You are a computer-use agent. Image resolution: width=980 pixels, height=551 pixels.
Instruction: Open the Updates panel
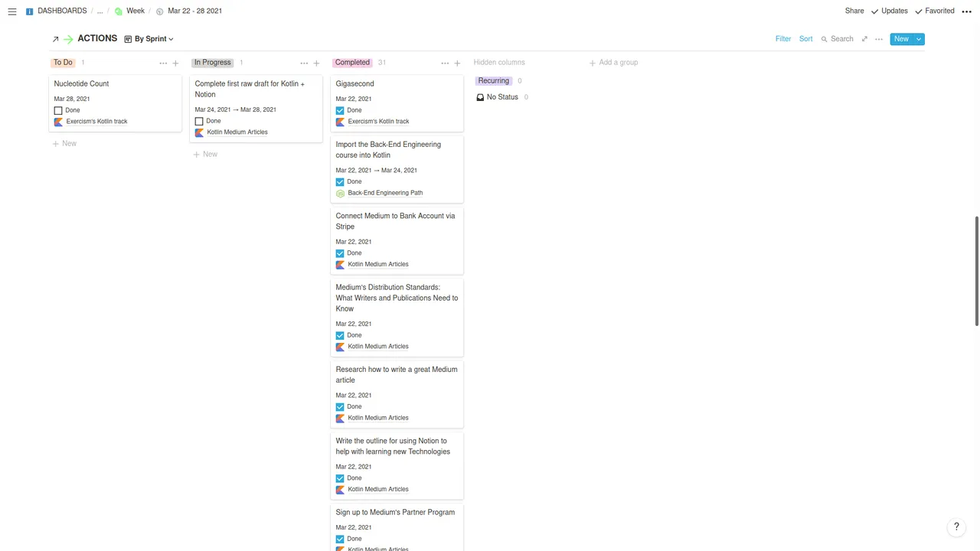[890, 11]
